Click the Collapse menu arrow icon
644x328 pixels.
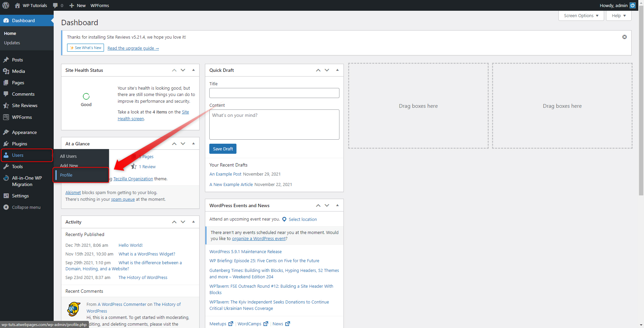(6, 207)
